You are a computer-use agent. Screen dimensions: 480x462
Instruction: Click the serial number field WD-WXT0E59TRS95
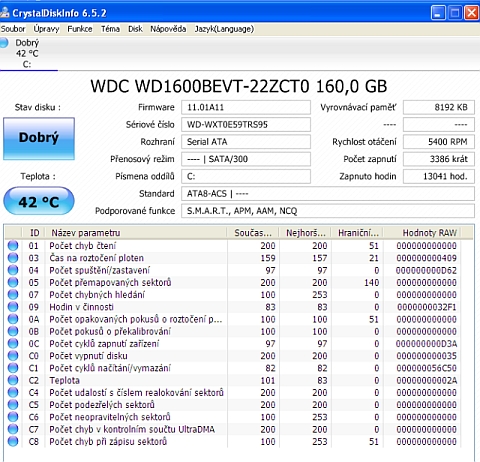click(246, 125)
